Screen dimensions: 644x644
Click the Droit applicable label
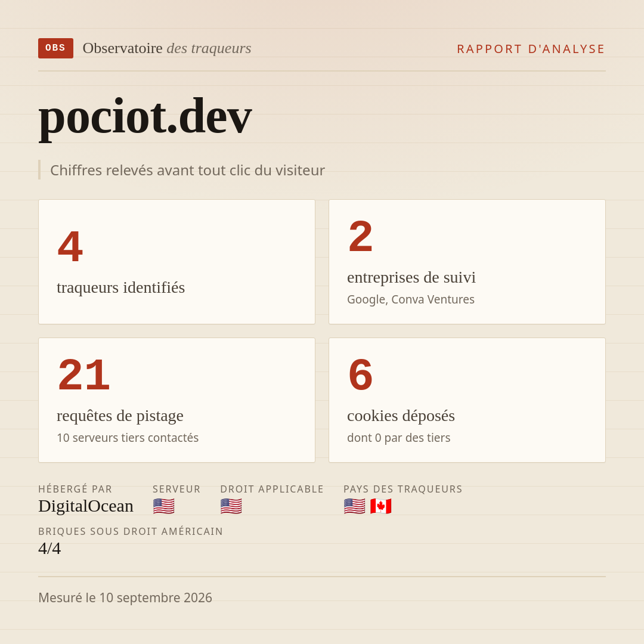272,489
